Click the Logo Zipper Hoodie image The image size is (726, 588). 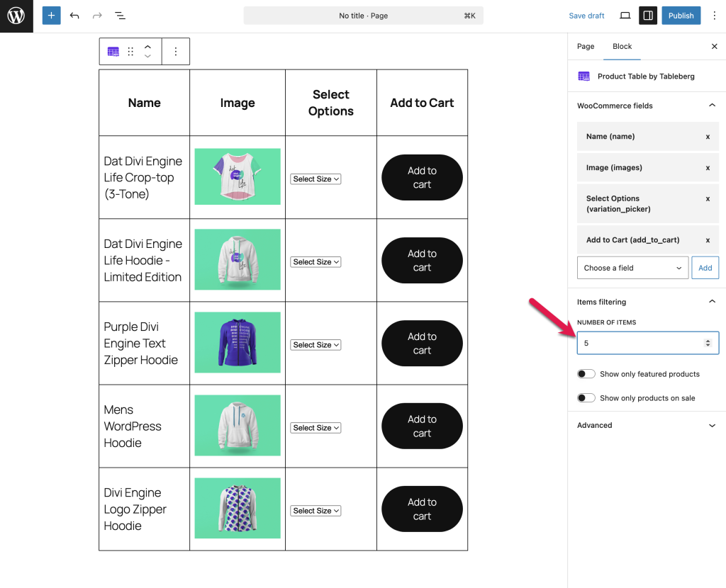[x=238, y=508]
